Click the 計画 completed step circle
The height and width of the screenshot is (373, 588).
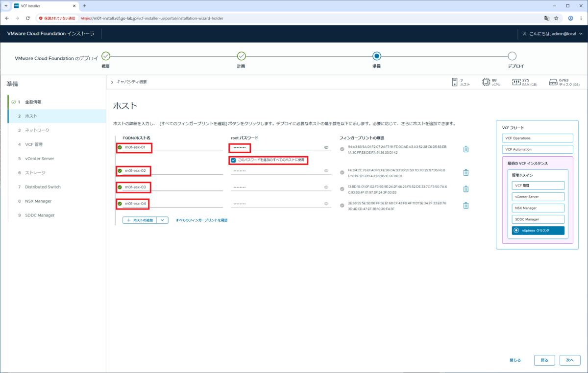click(x=241, y=56)
